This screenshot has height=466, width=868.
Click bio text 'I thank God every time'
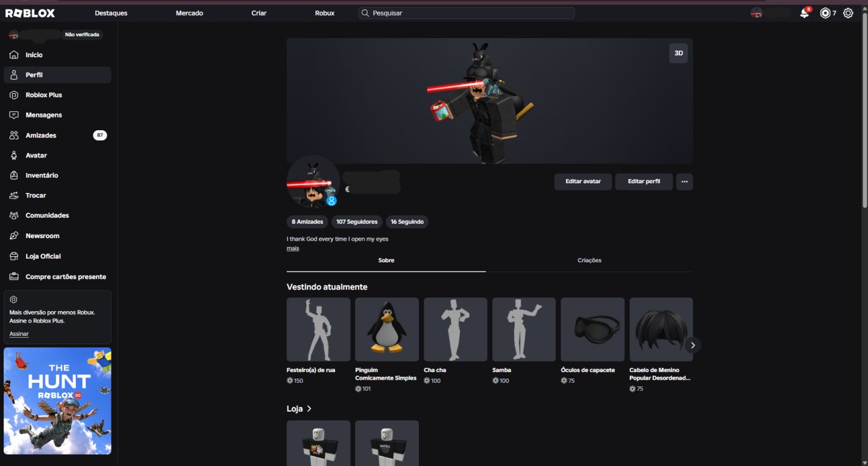click(338, 239)
